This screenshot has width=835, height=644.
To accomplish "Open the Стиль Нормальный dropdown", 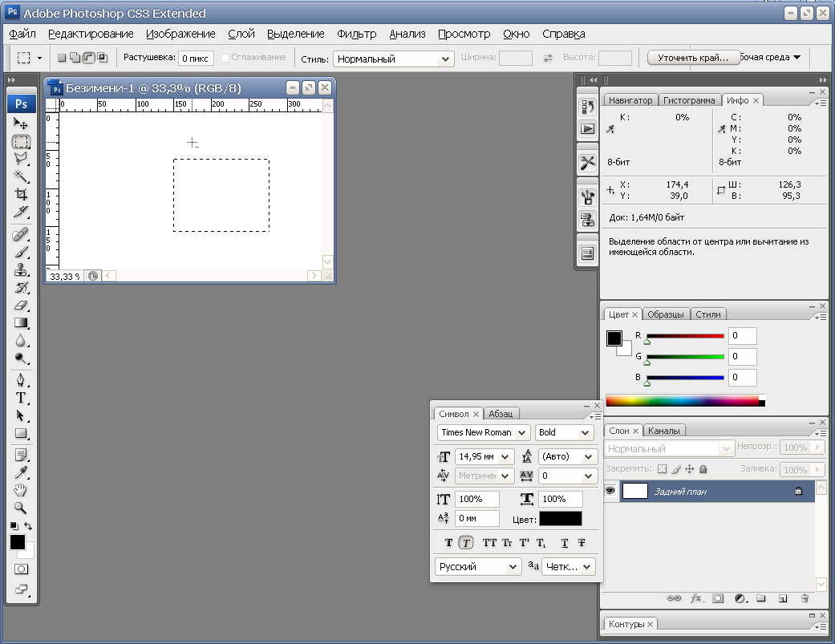I will pos(394,59).
